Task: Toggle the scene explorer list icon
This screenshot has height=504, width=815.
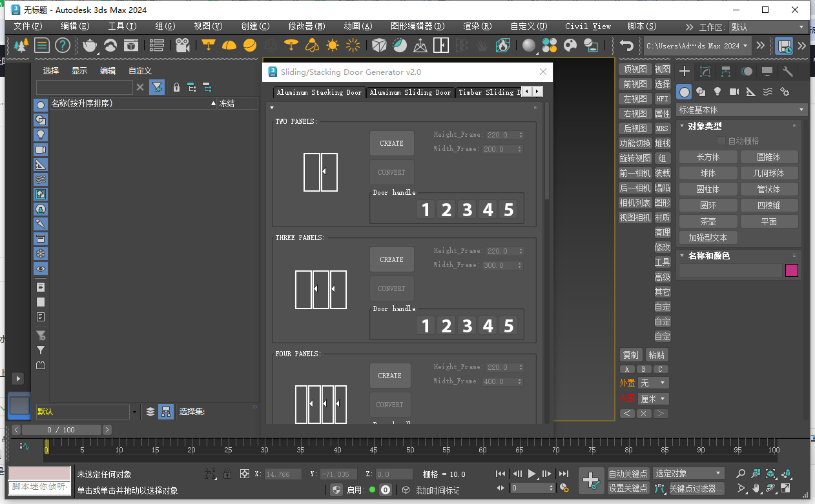Action: (42, 45)
